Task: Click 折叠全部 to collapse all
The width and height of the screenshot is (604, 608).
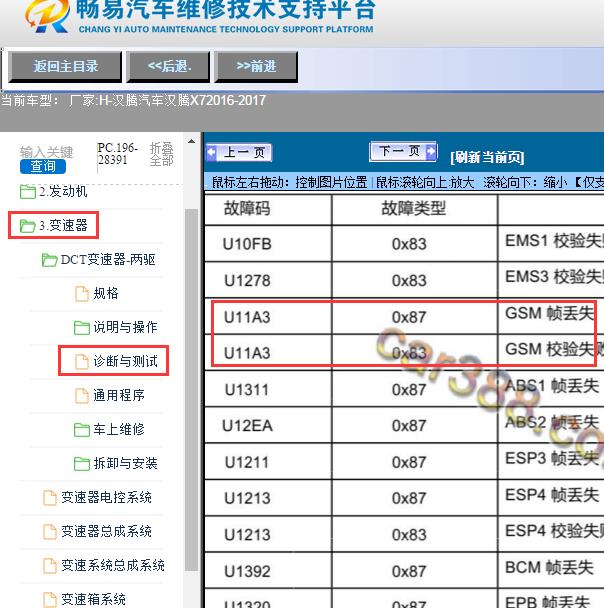Action: click(161, 154)
